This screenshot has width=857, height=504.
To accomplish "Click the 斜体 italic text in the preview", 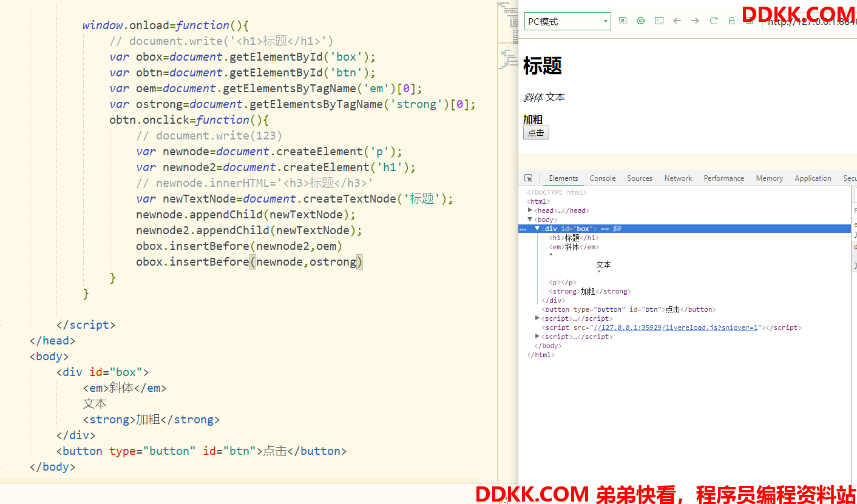I will click(x=534, y=97).
